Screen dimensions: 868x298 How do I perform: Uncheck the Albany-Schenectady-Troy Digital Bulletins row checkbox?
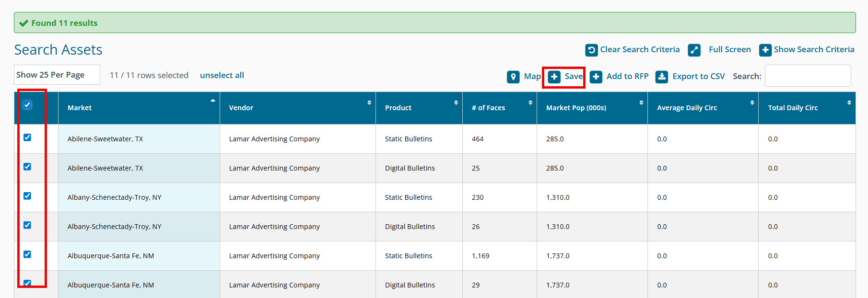(27, 225)
